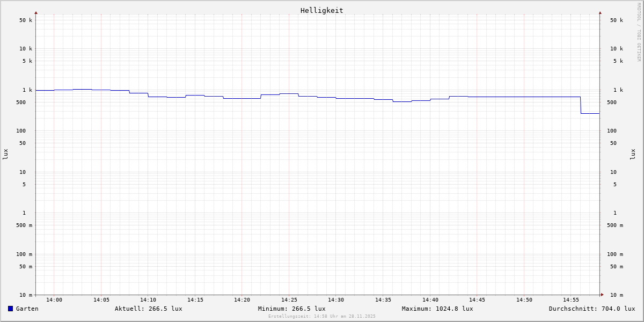Click the left-side lux axis title

point(5,154)
